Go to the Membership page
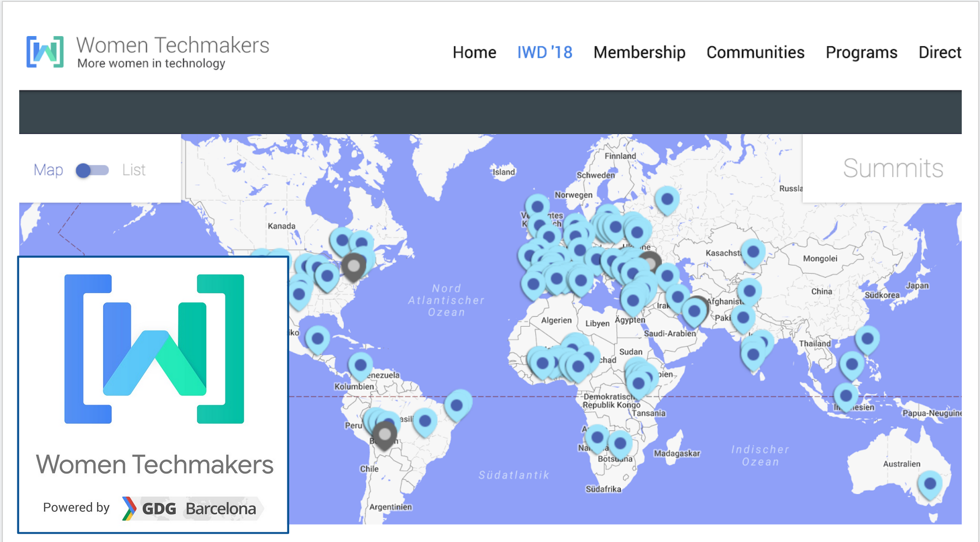This screenshot has width=980, height=542. (x=639, y=52)
